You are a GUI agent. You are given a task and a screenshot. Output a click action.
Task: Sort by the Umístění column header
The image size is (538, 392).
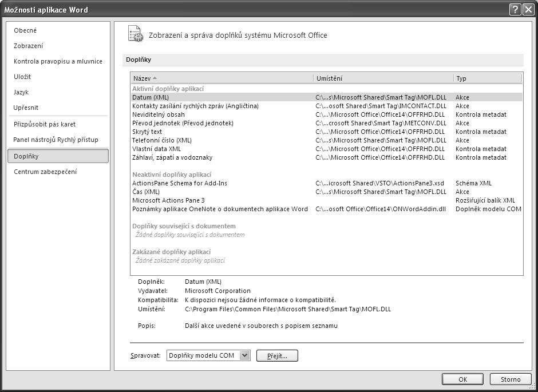point(383,78)
